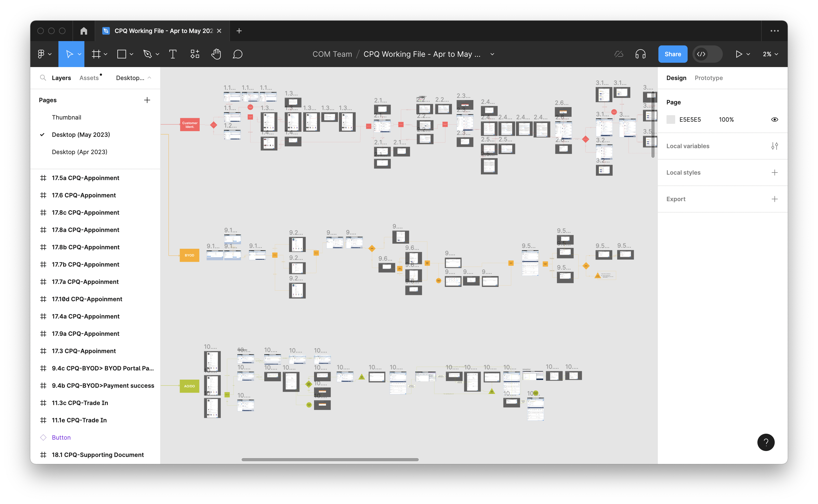818x504 pixels.
Task: Select layer 17.6 CPQ-Appoinment
Action: point(95,195)
